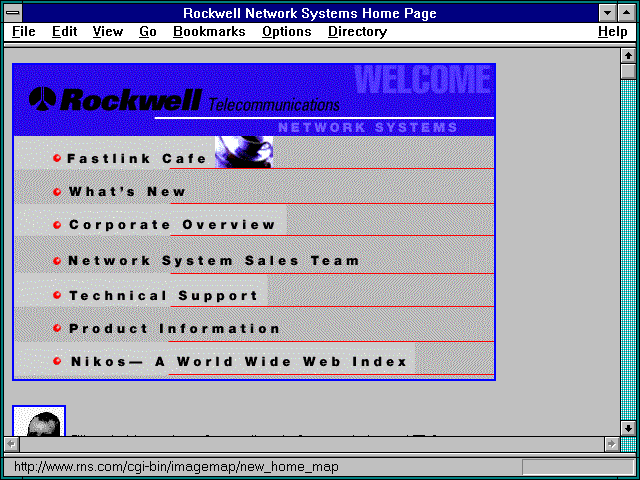Click the horizontal scrollbar left arrow
The height and width of the screenshot is (480, 640).
tap(11, 444)
